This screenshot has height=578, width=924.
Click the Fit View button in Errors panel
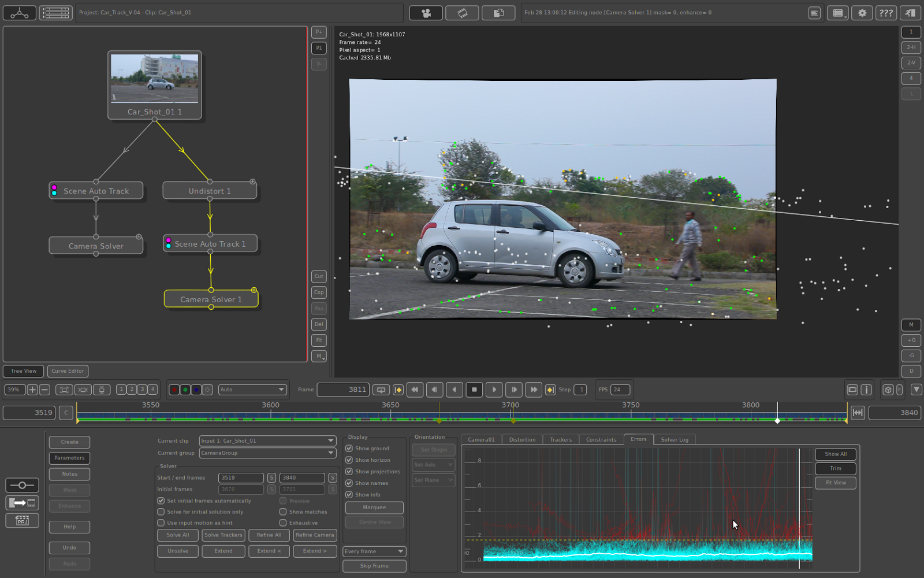[835, 483]
